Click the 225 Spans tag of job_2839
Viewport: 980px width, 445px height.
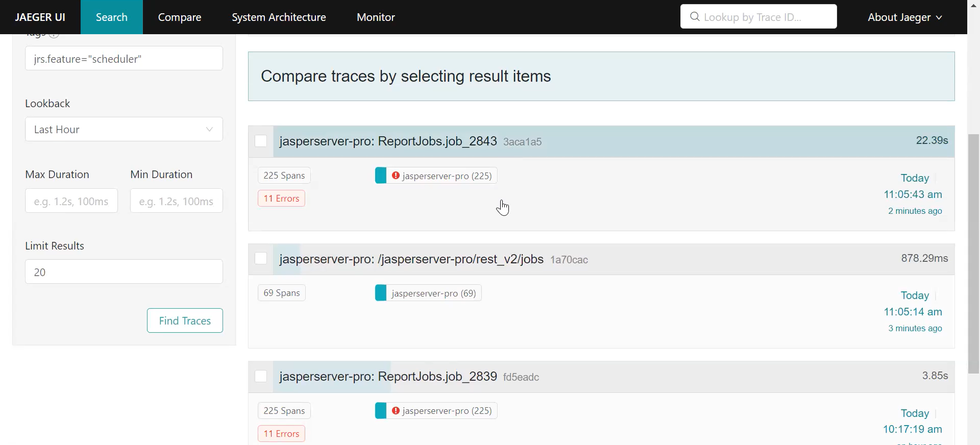point(284,411)
